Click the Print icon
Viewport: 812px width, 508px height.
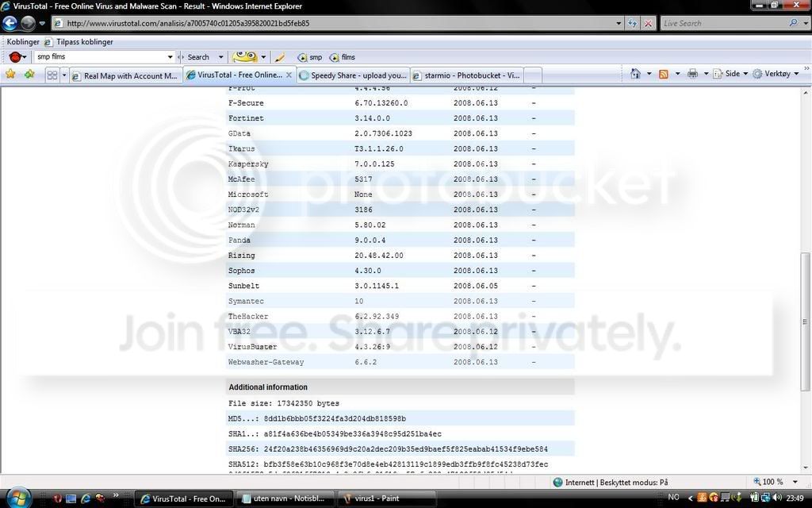coord(692,74)
